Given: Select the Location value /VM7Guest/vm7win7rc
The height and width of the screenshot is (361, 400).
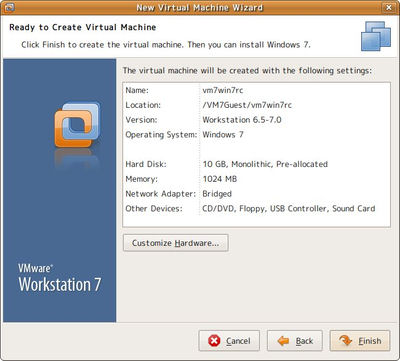Looking at the screenshot, I should tap(247, 105).
